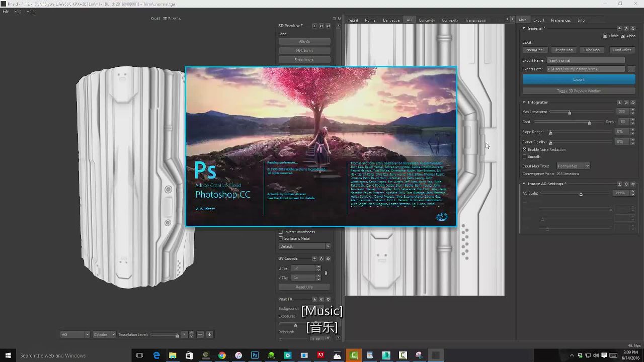
Task: Collapse the Image AO Settings section
Action: (x=524, y=184)
